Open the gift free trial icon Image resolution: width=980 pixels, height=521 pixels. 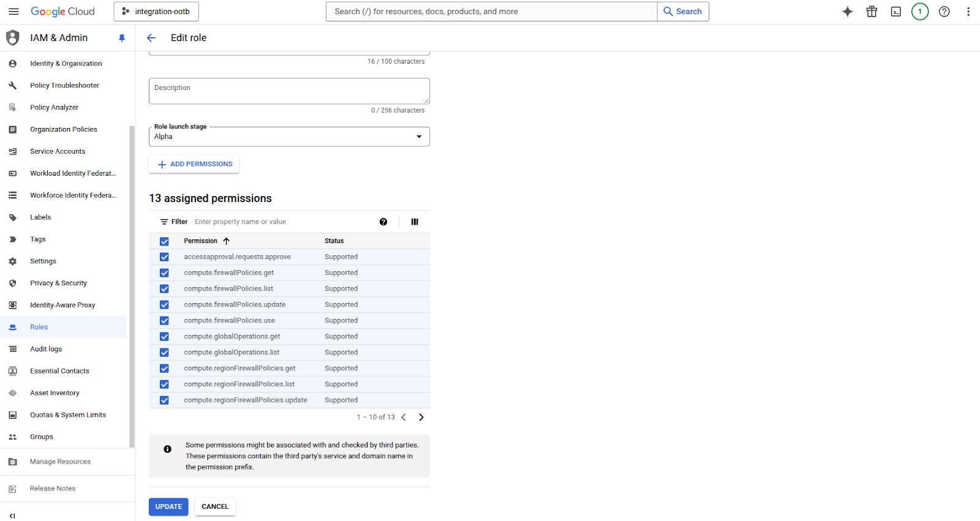coord(872,12)
